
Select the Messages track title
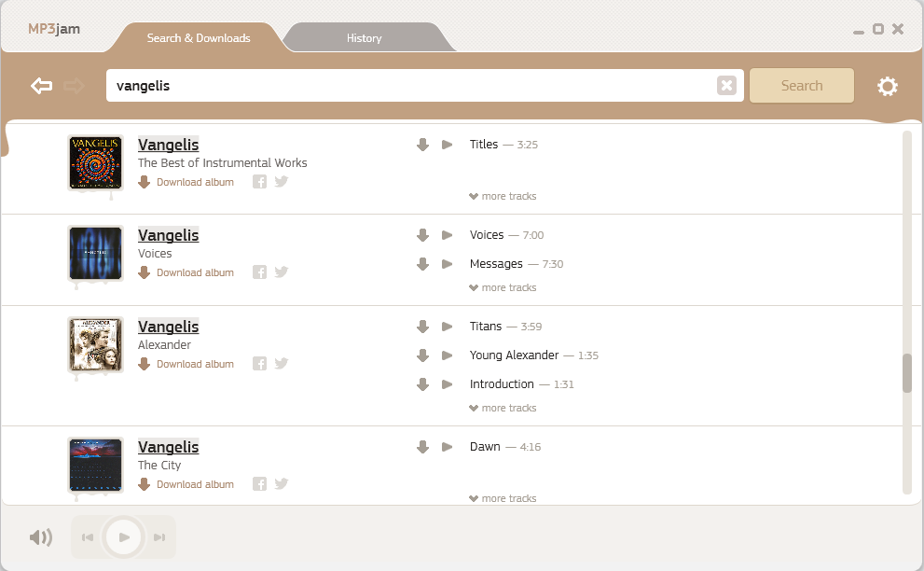(496, 264)
